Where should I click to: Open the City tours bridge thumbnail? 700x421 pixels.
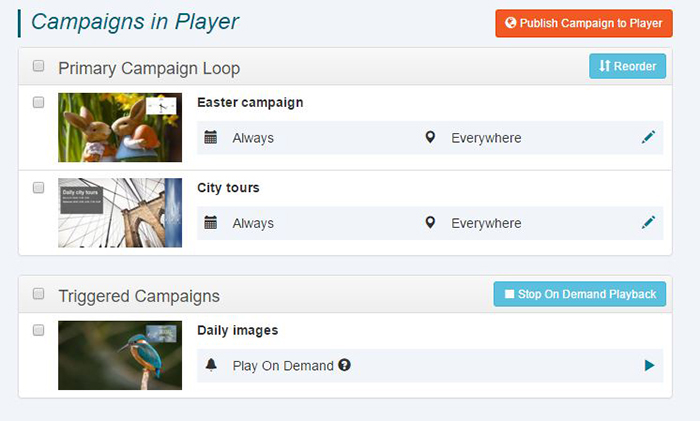coord(120,213)
